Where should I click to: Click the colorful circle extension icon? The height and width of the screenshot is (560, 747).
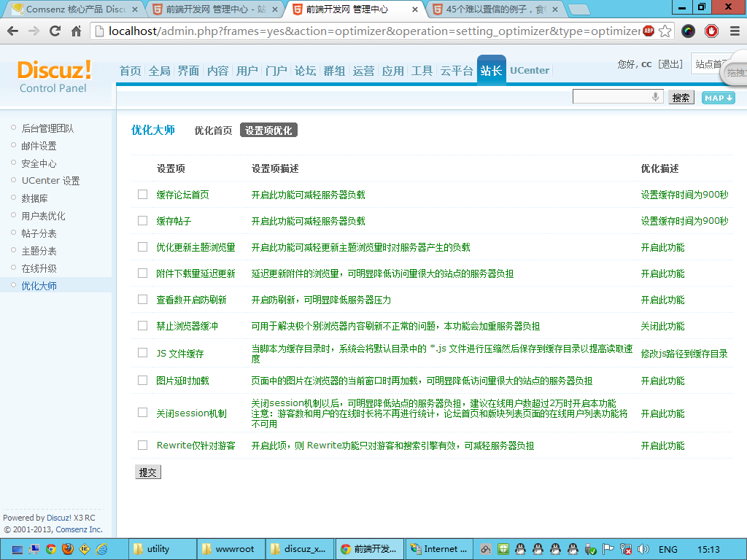click(x=688, y=31)
